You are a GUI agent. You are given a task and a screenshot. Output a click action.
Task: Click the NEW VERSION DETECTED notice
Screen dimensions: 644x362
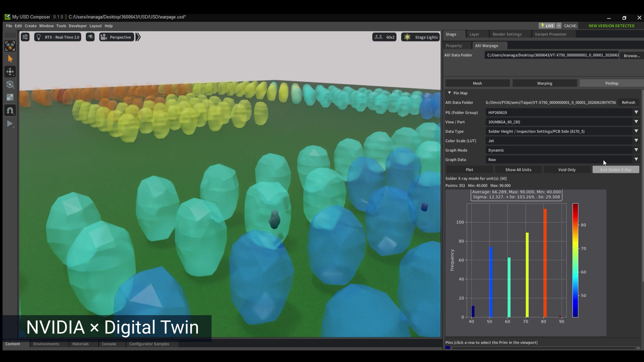tap(611, 26)
